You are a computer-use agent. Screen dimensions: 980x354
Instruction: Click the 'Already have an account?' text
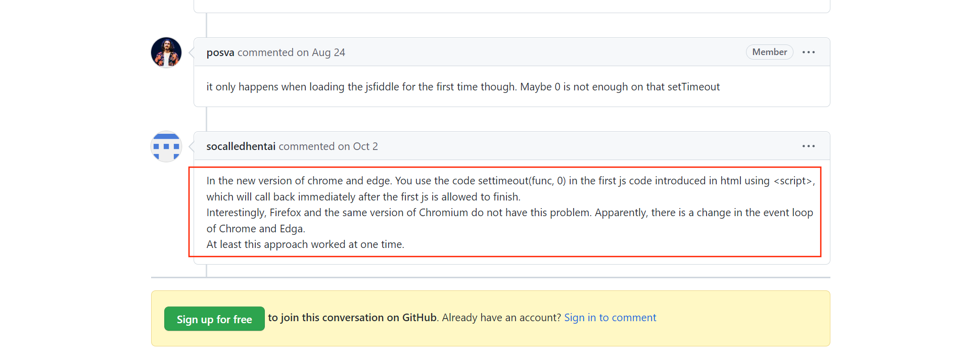(501, 318)
